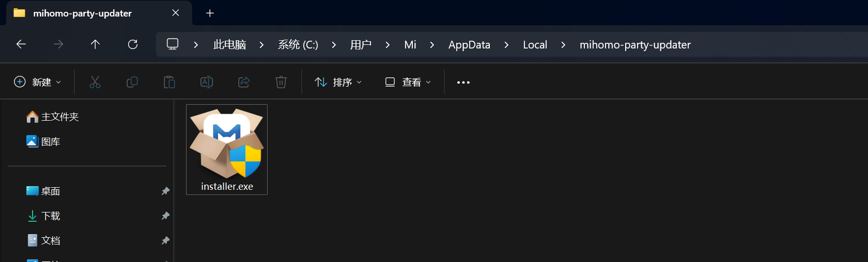Select the mihomo-party-updater tab
868x262 pixels.
(x=99, y=13)
